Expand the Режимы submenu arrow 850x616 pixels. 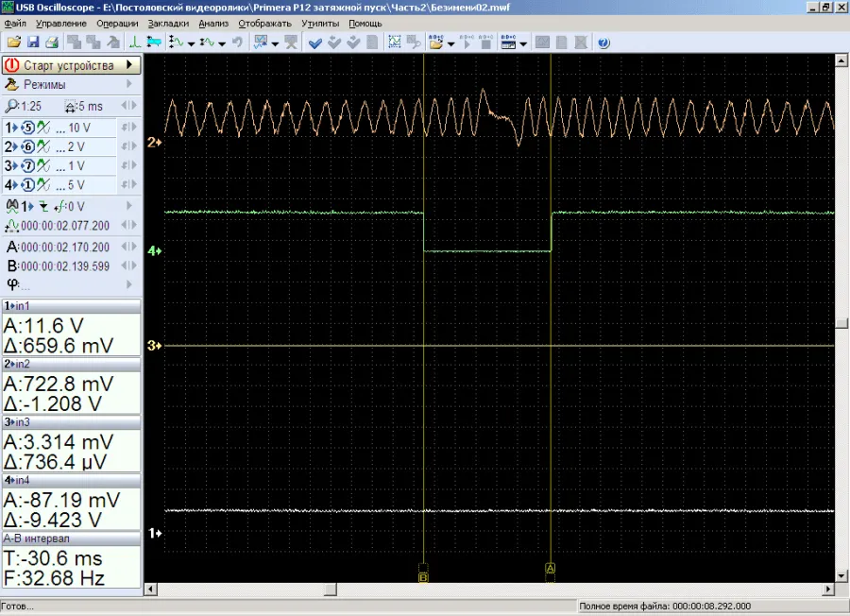(x=129, y=84)
